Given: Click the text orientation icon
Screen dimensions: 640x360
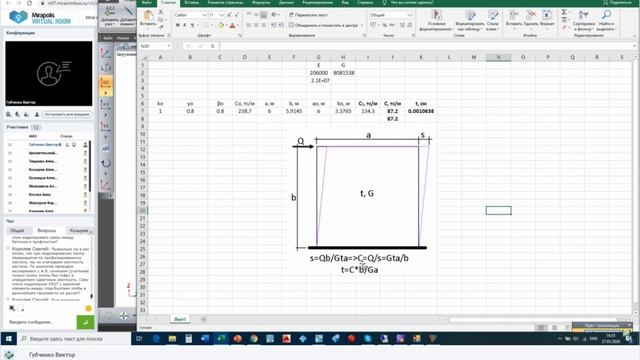Looking at the screenshot, I should pyautogui.click(x=274, y=15).
